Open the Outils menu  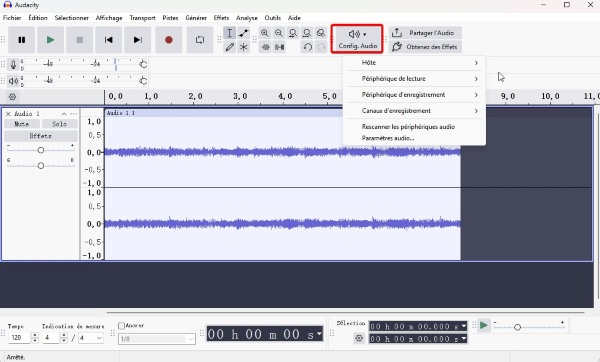pyautogui.click(x=272, y=18)
